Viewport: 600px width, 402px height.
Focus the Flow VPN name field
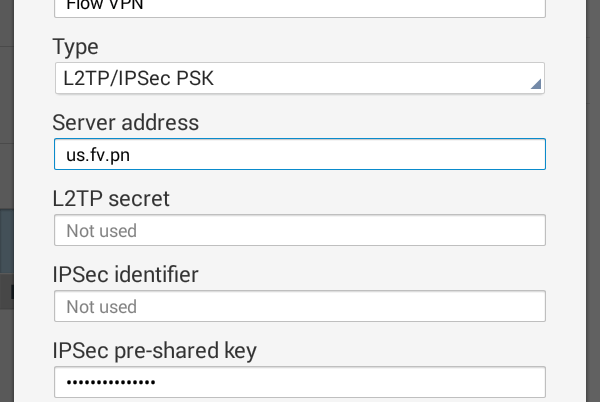pos(298,6)
